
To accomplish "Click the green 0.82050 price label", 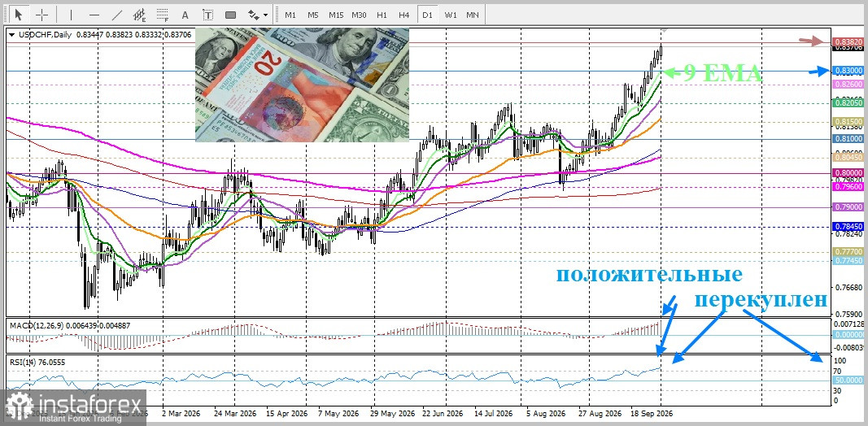I will point(848,103).
